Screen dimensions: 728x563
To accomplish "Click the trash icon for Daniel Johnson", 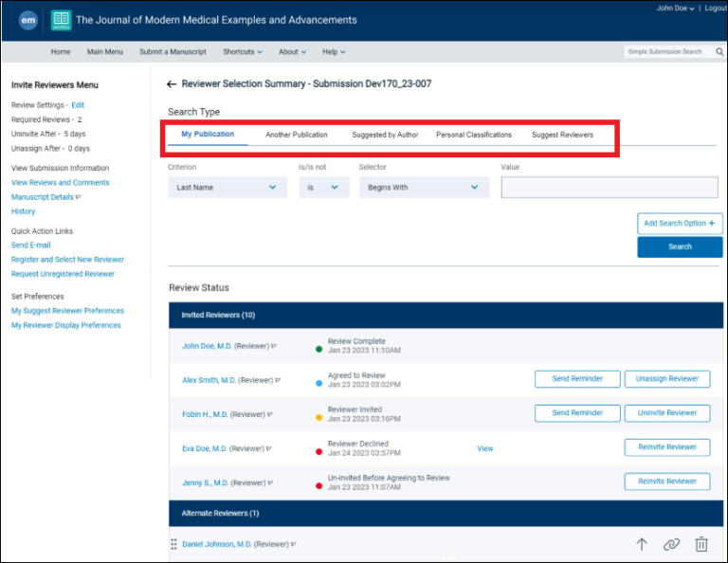I will pos(701,544).
